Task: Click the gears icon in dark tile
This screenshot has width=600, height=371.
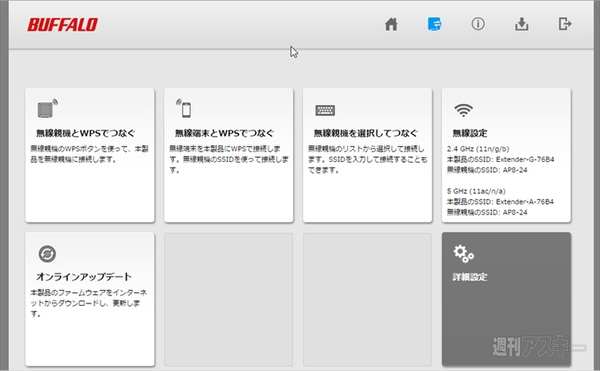Action: click(463, 254)
